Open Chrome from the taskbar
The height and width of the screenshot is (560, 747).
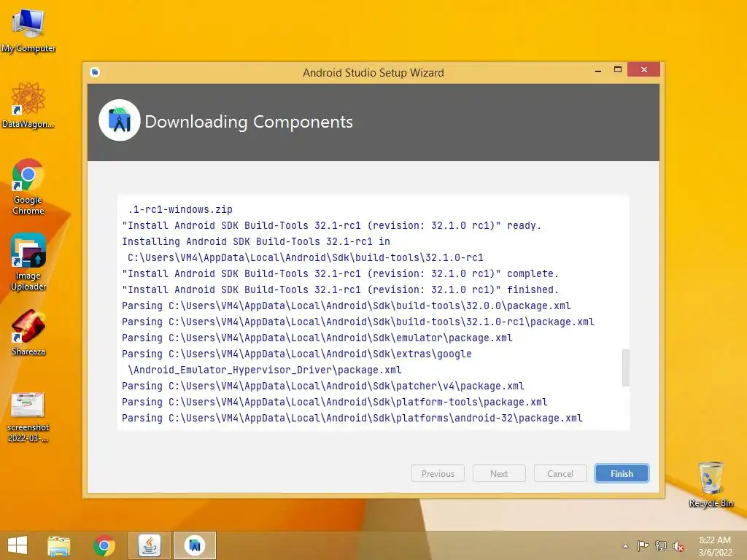click(x=104, y=545)
